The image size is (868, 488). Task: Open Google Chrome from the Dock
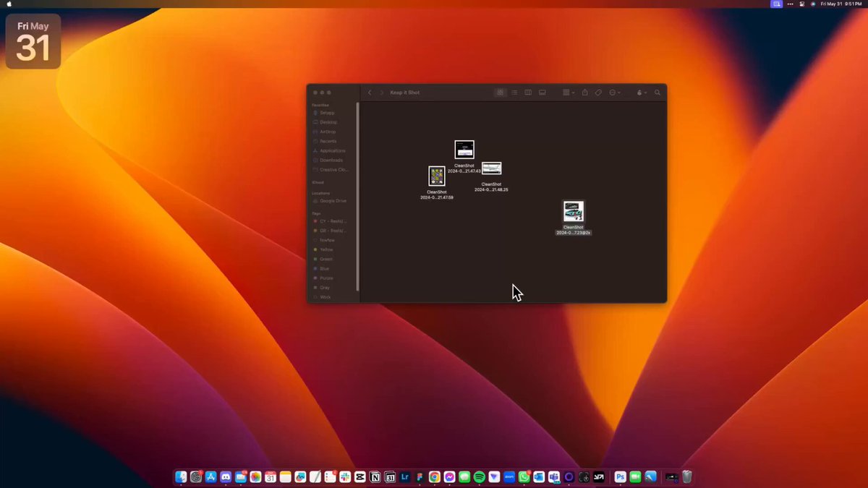tap(434, 477)
